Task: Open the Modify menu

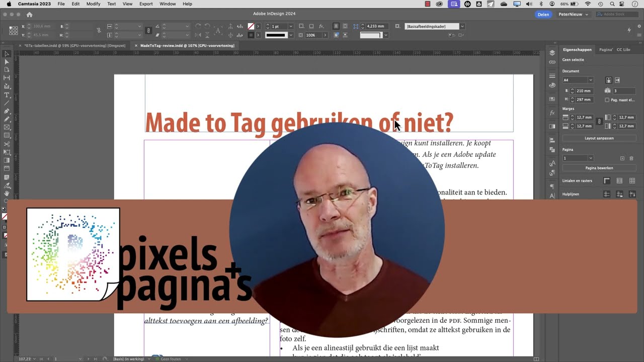Action: (93, 4)
